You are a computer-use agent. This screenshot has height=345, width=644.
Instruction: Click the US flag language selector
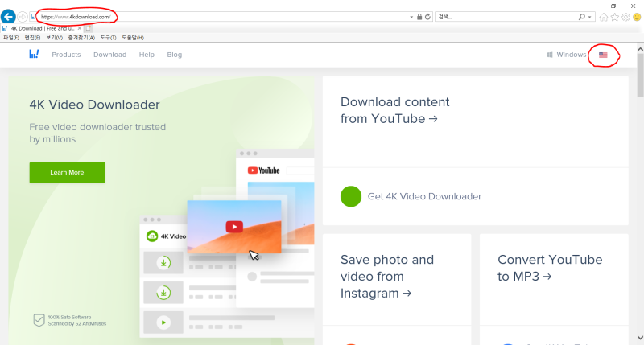603,55
